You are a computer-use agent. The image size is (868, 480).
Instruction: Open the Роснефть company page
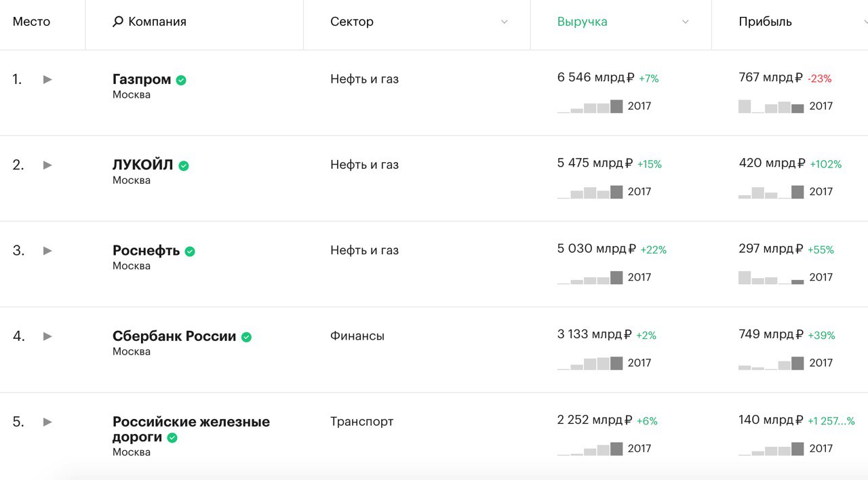click(x=146, y=250)
